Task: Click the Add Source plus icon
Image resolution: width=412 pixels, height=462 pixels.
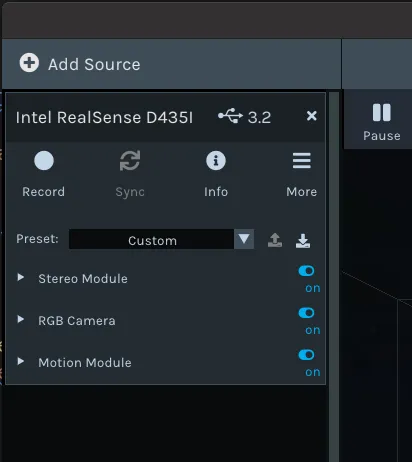Action: coord(29,63)
